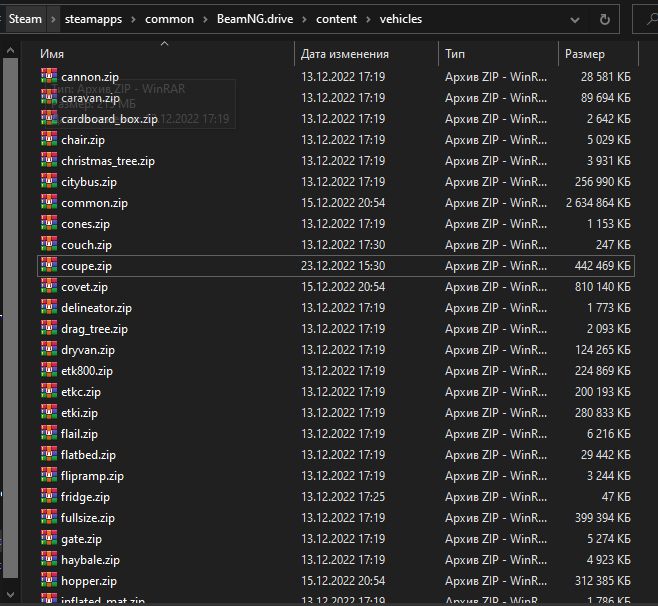
Task: Click the archive icon of coupe.zip
Action: click(x=49, y=265)
